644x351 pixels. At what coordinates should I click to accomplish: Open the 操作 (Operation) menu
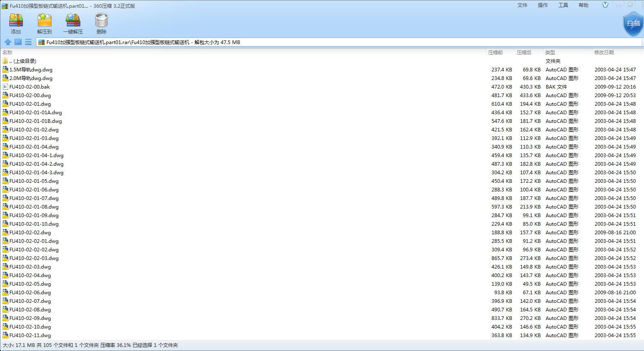pyautogui.click(x=543, y=5)
